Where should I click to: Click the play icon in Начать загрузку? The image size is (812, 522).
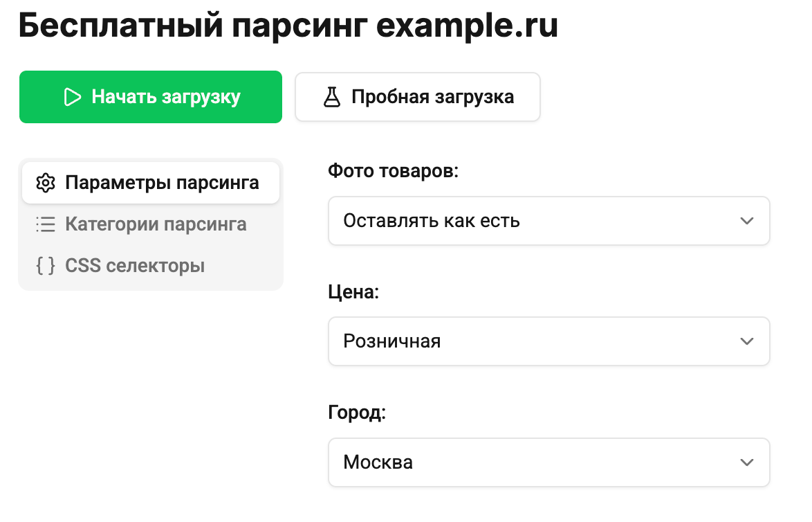pyautogui.click(x=73, y=97)
